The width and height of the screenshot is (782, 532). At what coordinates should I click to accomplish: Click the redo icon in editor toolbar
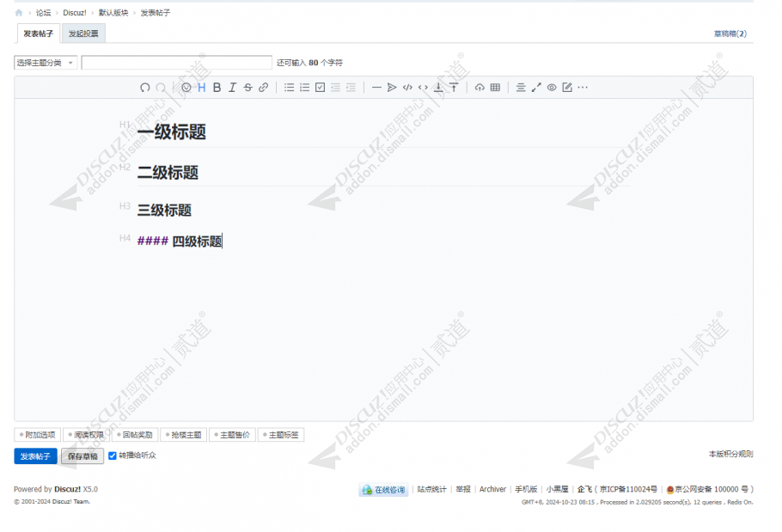pyautogui.click(x=161, y=88)
